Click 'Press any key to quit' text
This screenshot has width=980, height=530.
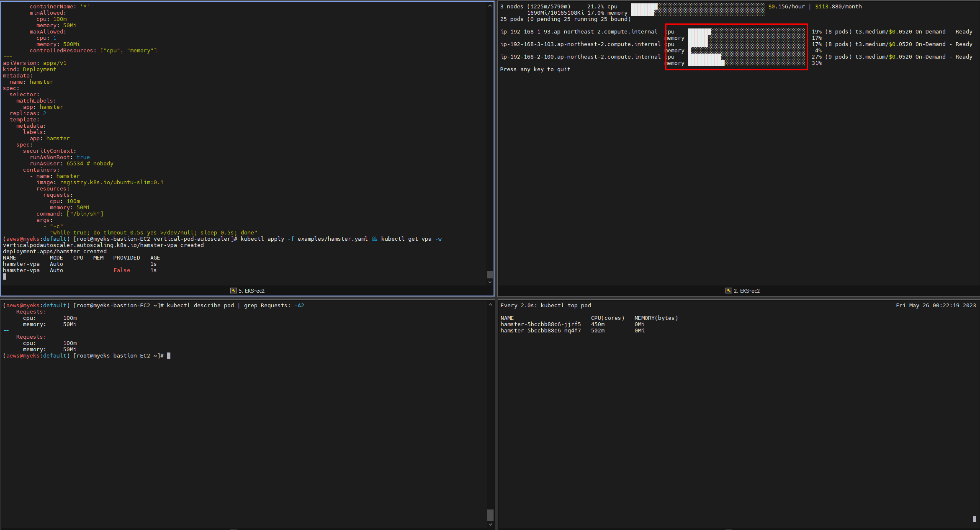pyautogui.click(x=535, y=69)
